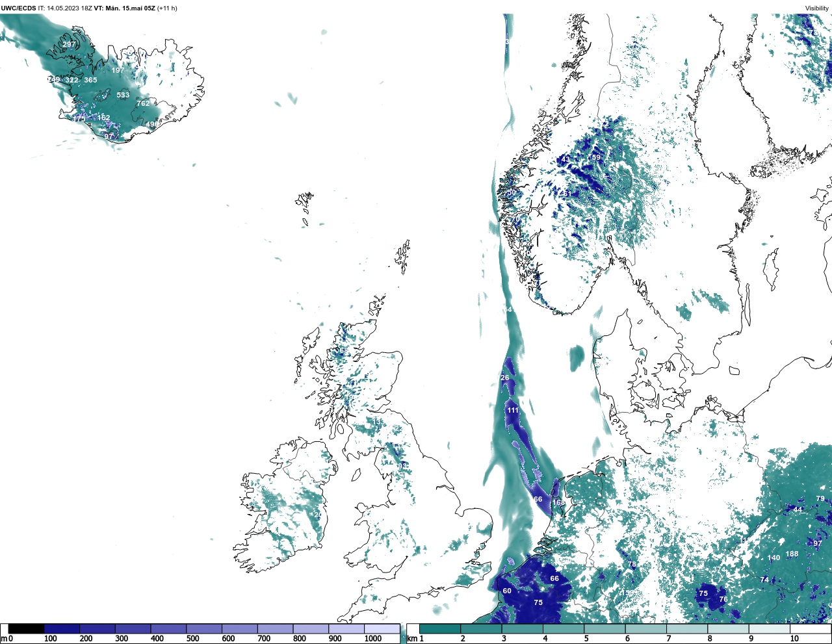Click the 533 value in central Iceland

coord(123,95)
